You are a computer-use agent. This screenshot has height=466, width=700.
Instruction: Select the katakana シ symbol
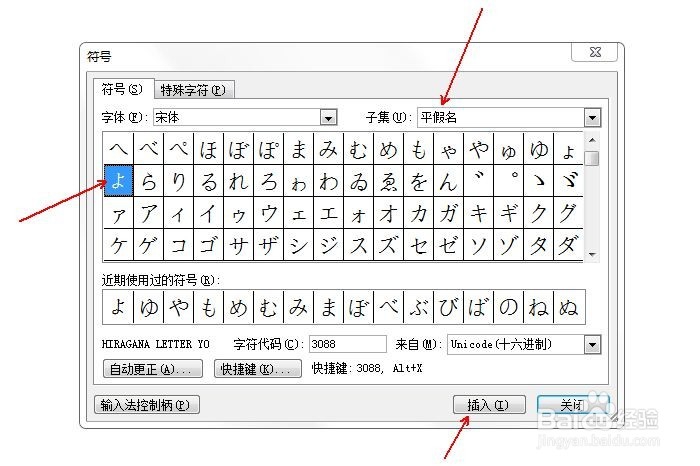[299, 245]
